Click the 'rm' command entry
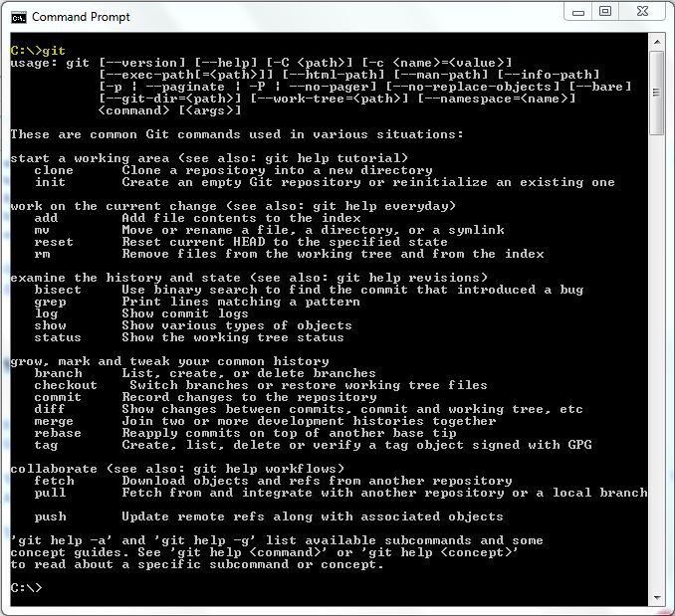This screenshot has height=616, width=675. click(x=42, y=254)
